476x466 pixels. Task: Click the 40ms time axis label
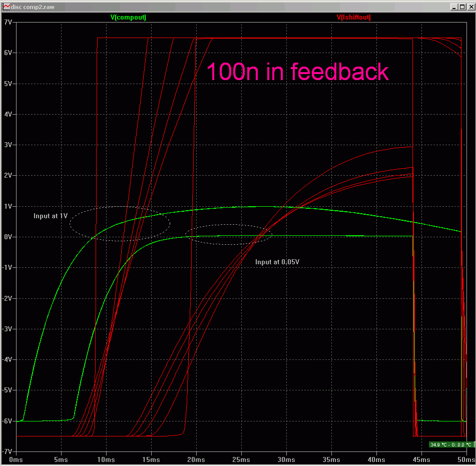click(x=376, y=459)
